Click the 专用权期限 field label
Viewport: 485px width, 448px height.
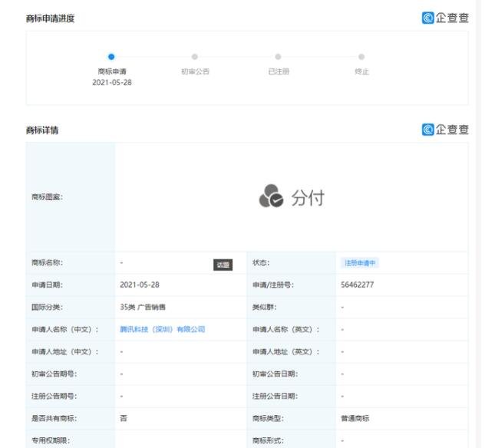[51, 440]
